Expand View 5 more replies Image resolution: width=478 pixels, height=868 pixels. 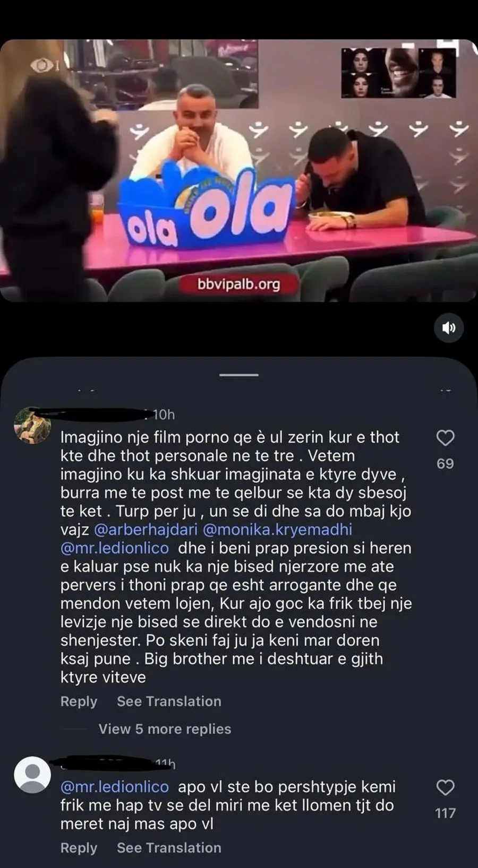pos(165,729)
